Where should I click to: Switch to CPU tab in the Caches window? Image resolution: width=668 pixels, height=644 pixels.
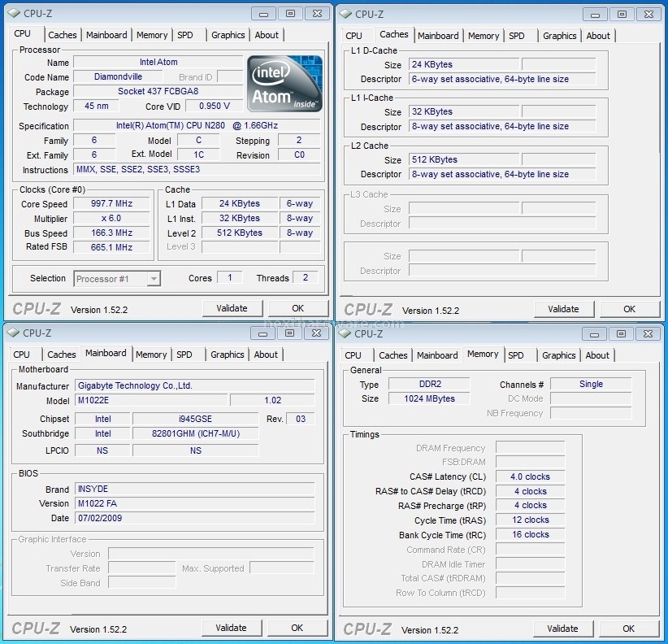tap(354, 36)
